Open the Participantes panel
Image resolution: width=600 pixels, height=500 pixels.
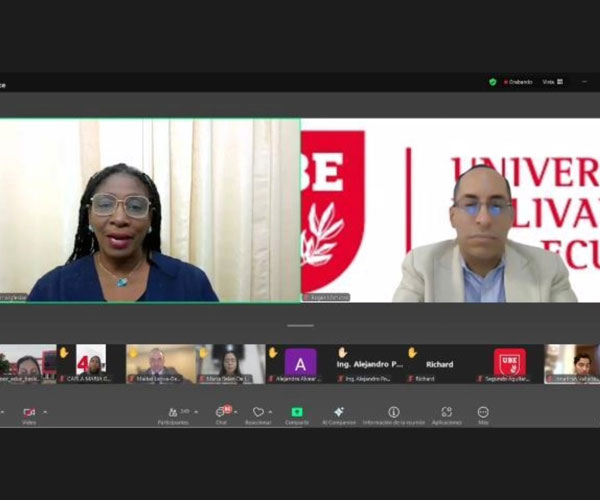coord(173,415)
